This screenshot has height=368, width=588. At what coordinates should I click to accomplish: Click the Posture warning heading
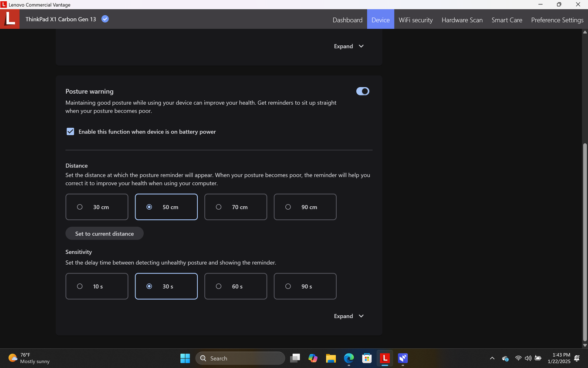click(x=89, y=92)
